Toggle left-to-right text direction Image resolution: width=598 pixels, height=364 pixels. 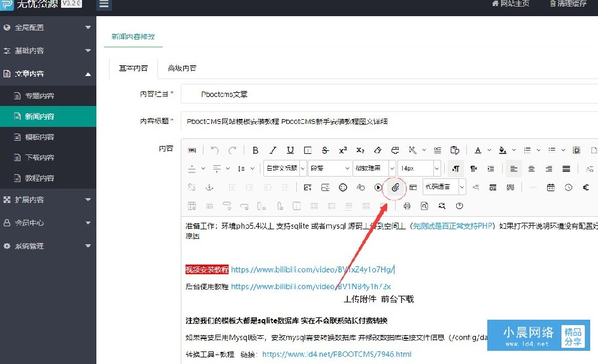tap(456, 169)
